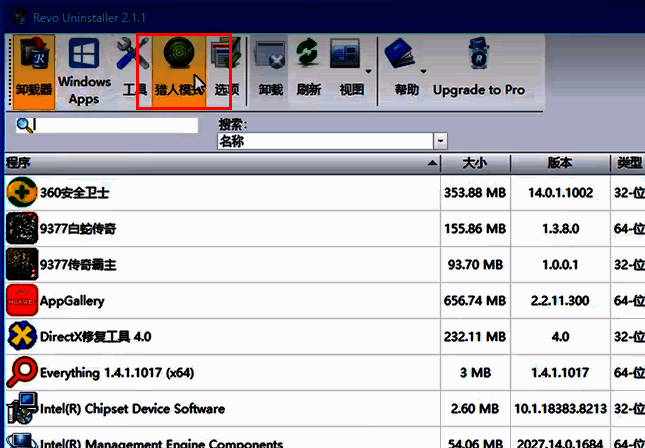Open the 卸载器 uninstaller toolbar icon

coord(34,72)
